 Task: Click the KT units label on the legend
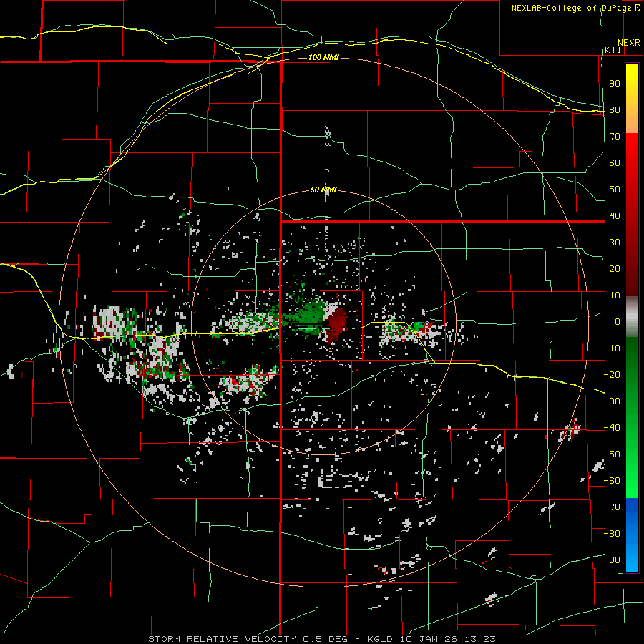point(612,49)
